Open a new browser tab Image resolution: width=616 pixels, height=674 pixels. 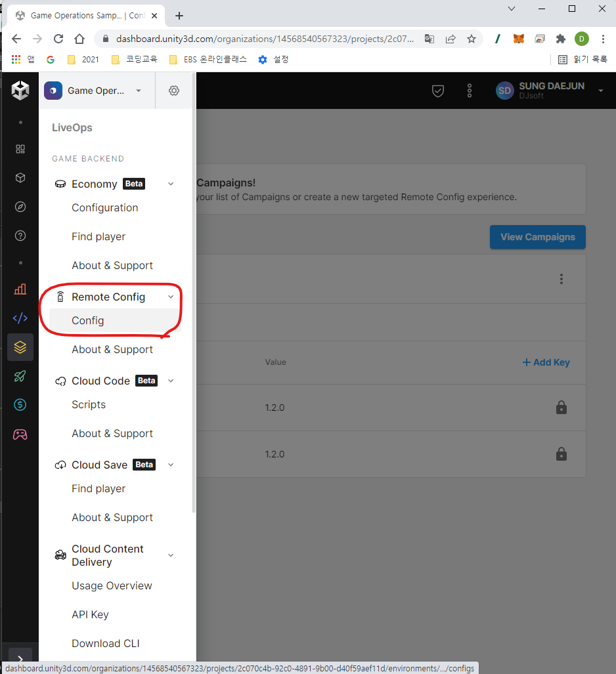[179, 16]
